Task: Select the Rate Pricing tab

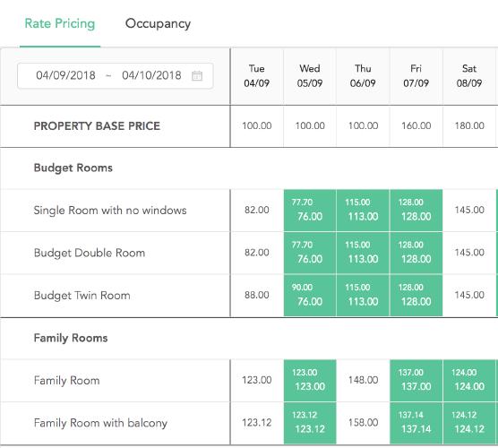Action: point(60,24)
